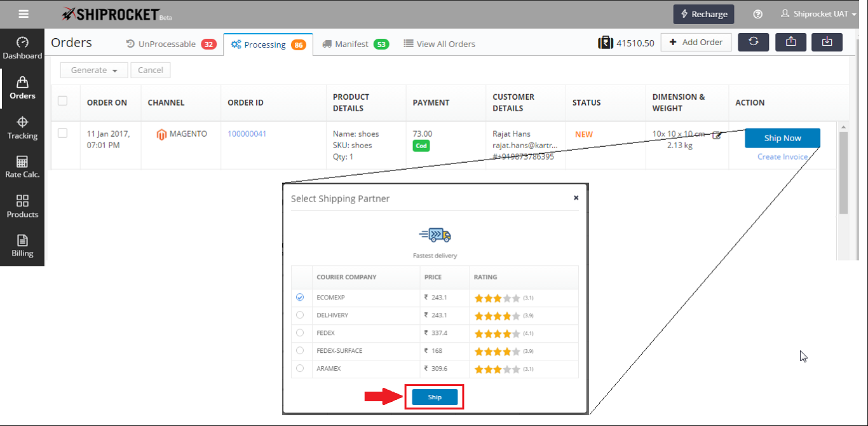Open Rate Calc. in the sidebar
The height and width of the screenshot is (426, 868).
coord(22,167)
